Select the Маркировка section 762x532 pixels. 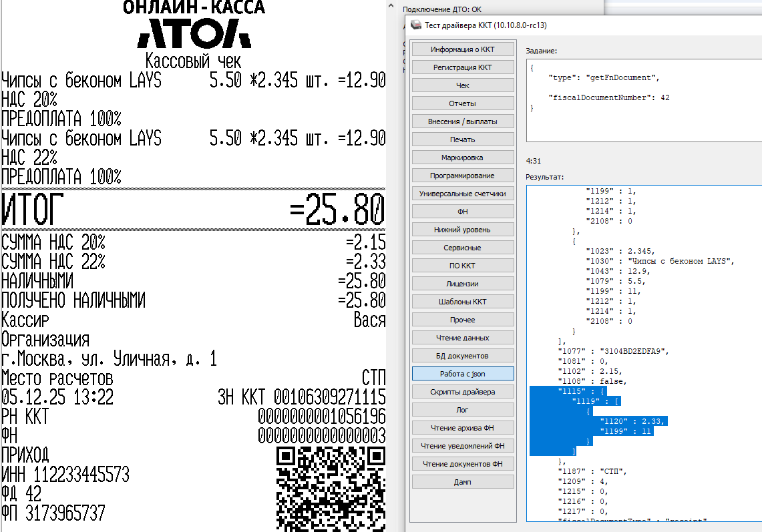click(x=463, y=158)
